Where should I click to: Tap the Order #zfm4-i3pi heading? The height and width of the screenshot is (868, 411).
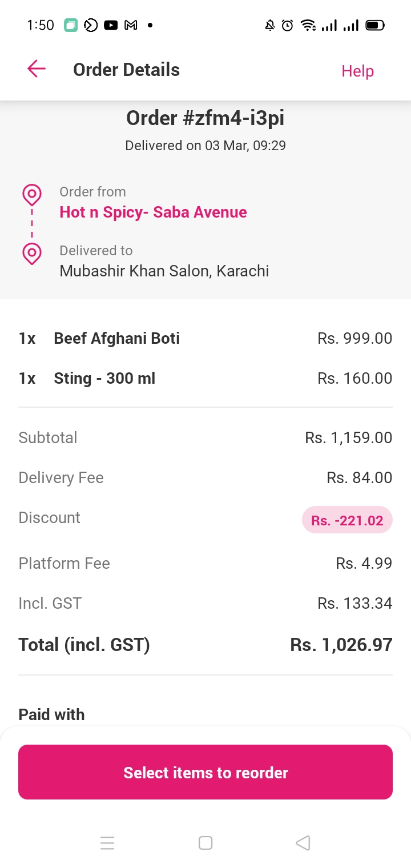point(205,118)
